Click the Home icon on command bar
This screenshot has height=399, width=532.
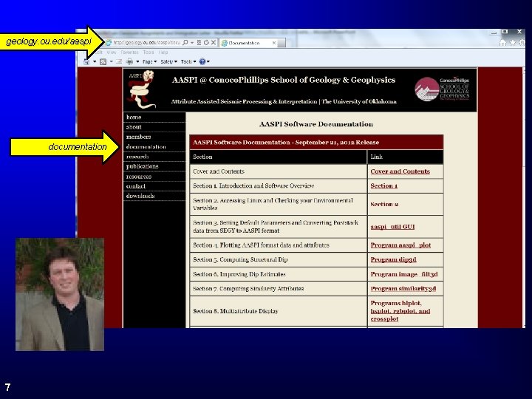(87, 62)
